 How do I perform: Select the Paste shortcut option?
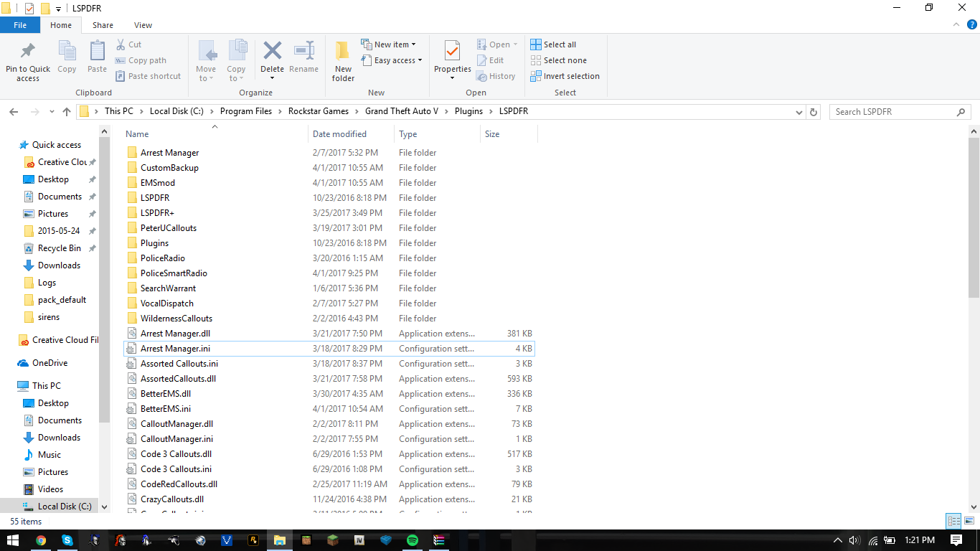(148, 76)
